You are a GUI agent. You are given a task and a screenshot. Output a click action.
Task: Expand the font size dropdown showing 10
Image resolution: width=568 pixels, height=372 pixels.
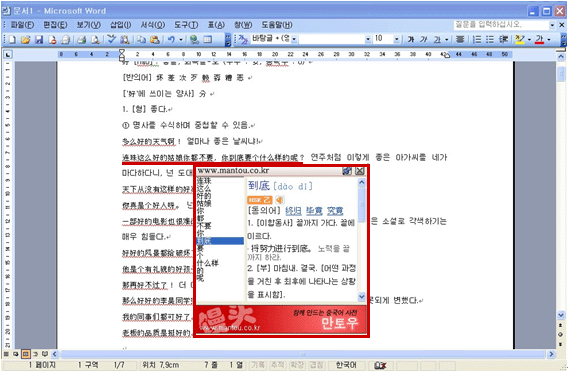(397, 39)
